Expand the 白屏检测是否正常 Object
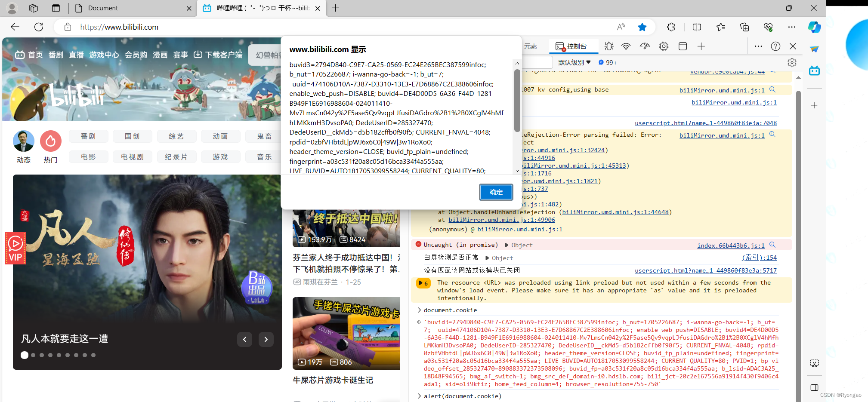This screenshot has height=402, width=868. tap(499, 258)
